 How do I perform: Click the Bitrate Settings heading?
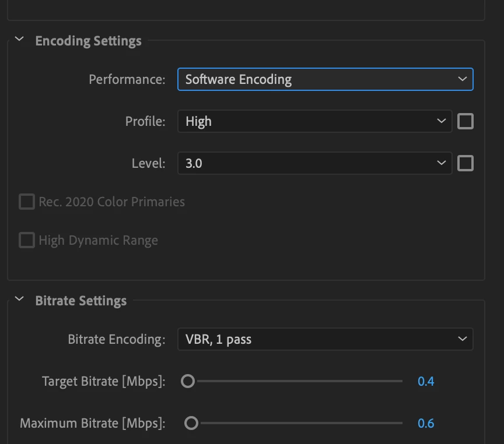(80, 301)
